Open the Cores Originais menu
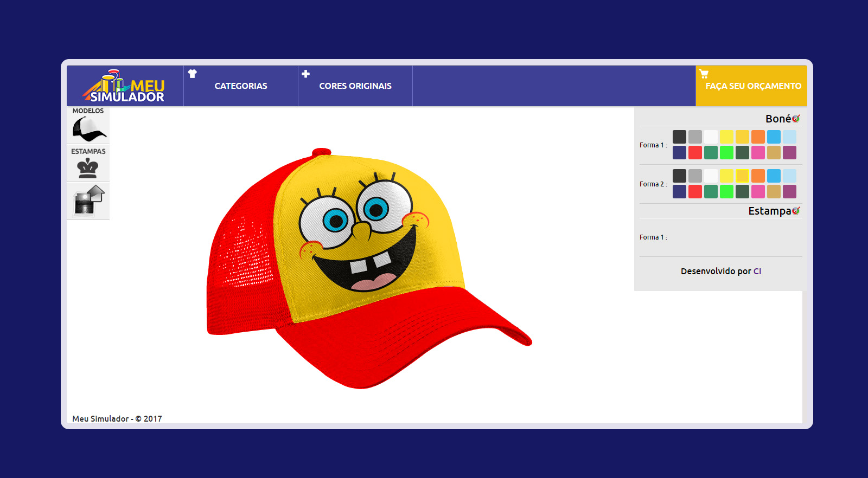The width and height of the screenshot is (868, 478). (x=355, y=86)
